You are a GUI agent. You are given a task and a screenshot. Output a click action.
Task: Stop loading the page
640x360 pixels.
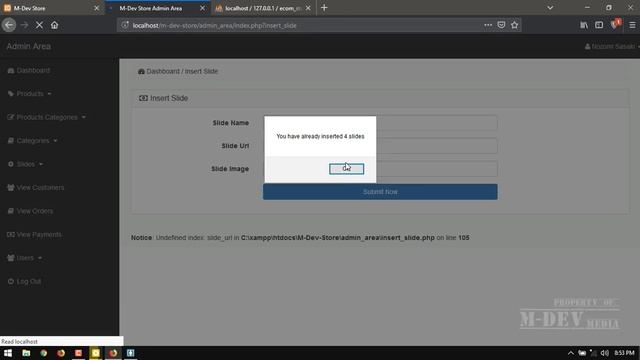point(39,25)
